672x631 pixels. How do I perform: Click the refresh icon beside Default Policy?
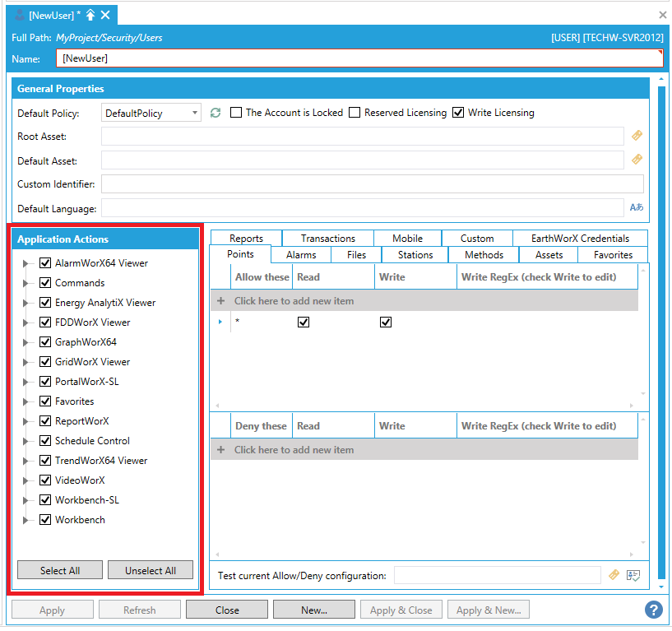(x=216, y=113)
